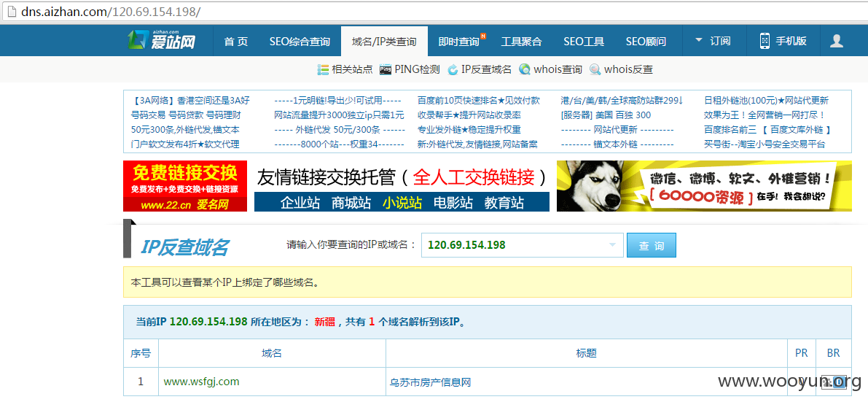
Task: Open ad link 百度排名前三 【百度文库外链】
Action: click(x=768, y=130)
